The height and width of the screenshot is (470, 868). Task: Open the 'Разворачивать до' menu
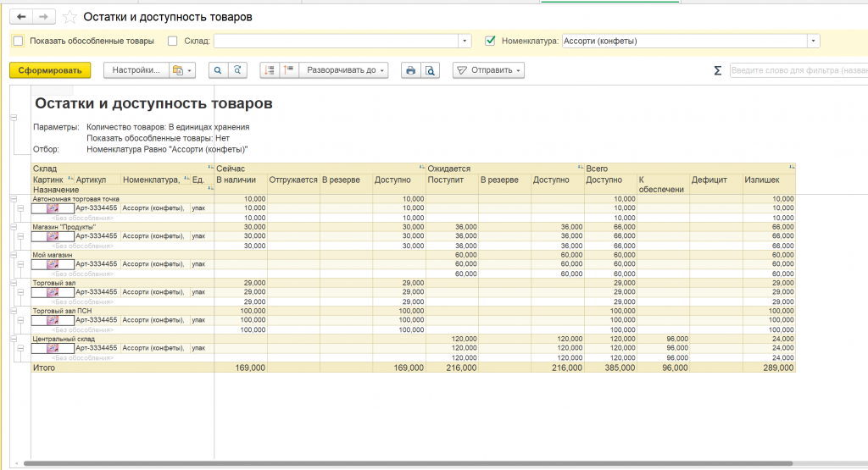[346, 70]
